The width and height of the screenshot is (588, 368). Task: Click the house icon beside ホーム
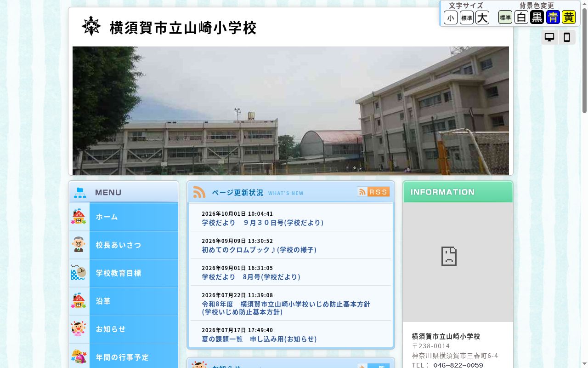(x=79, y=217)
